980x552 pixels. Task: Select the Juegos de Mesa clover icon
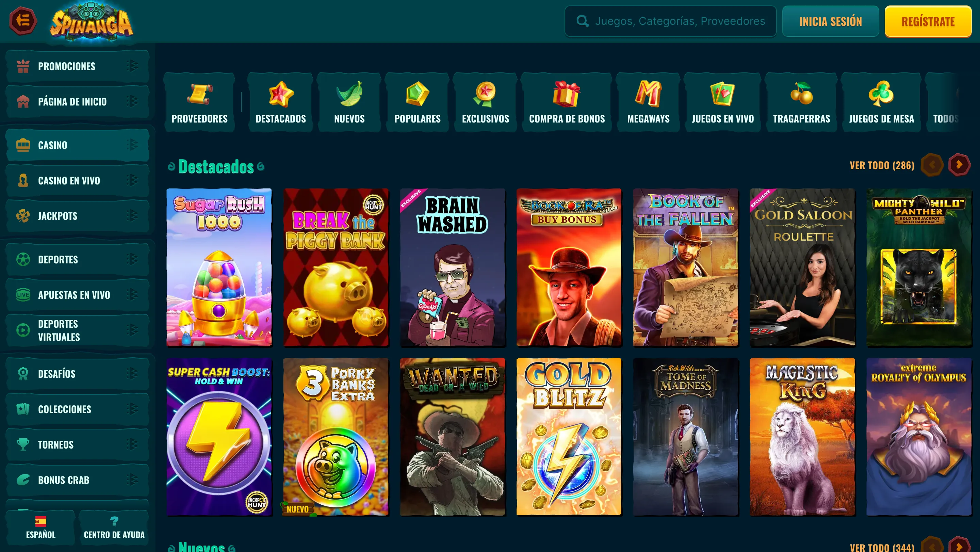(881, 94)
